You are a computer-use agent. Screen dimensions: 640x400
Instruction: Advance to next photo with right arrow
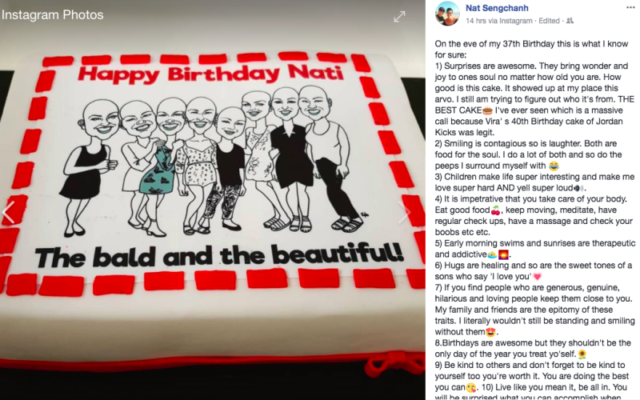404,212
